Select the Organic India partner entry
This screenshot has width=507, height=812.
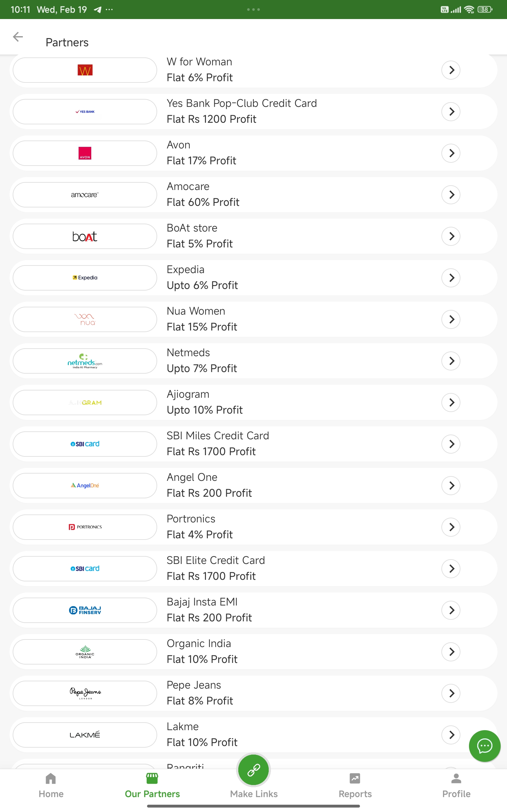202,651
